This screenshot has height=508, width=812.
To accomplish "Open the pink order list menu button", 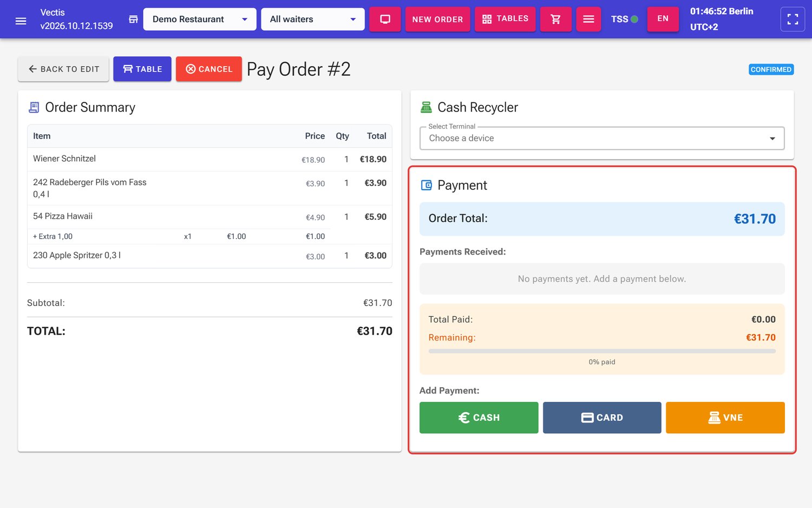I will coord(588,19).
